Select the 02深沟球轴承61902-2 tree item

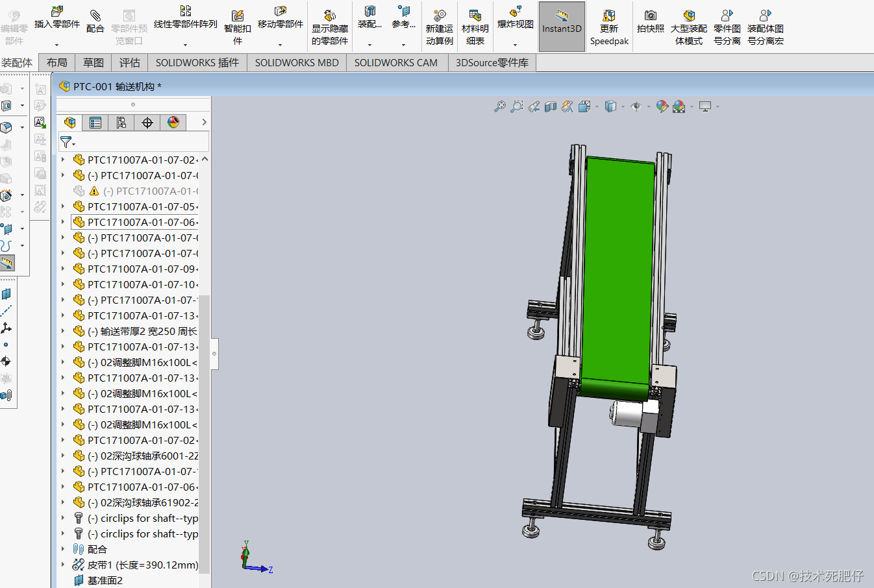(x=136, y=502)
